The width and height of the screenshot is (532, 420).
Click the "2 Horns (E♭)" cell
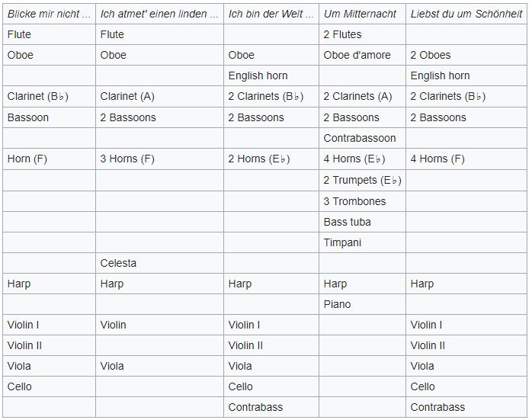(265, 159)
